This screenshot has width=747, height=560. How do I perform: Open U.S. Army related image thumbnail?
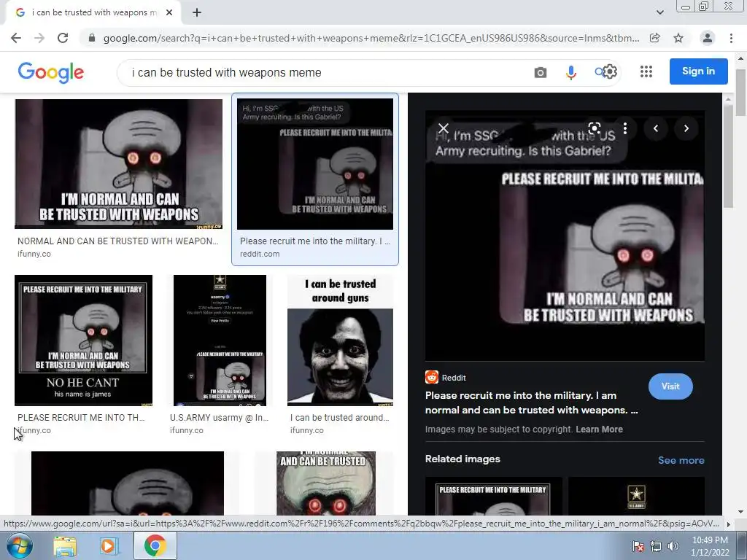(636, 496)
